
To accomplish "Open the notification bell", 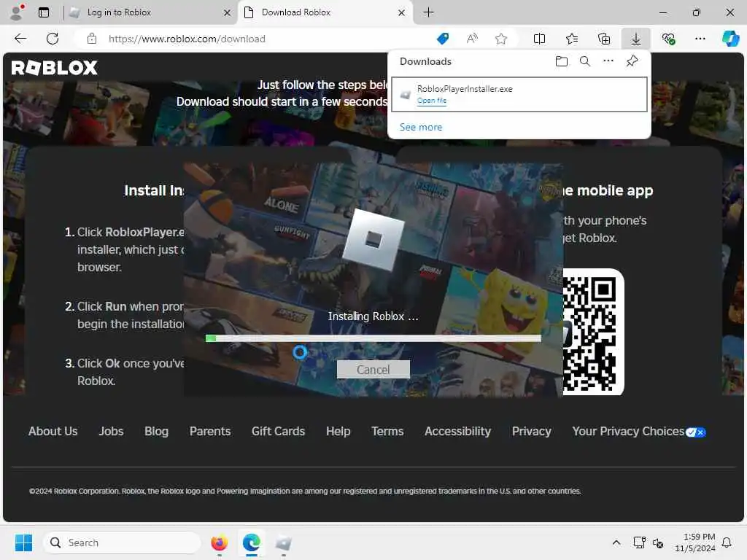I will [x=727, y=542].
